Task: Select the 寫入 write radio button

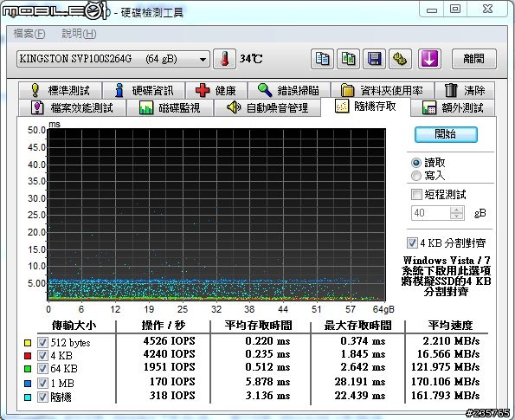Action: (416, 176)
